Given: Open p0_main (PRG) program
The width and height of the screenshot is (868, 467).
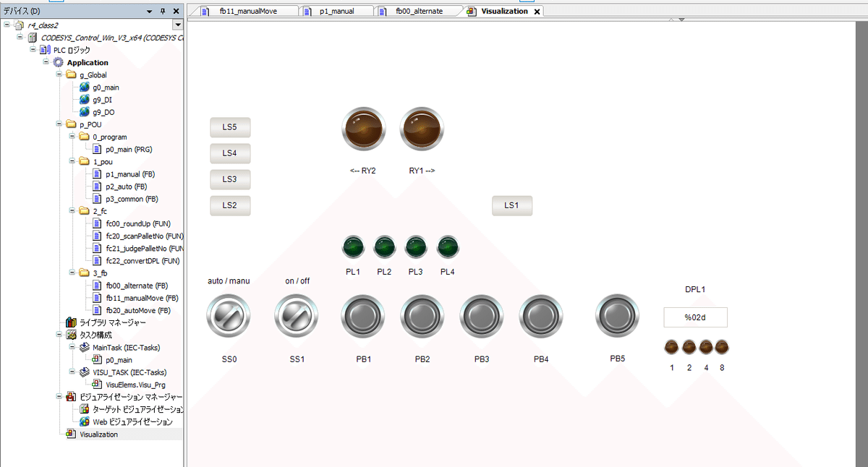Looking at the screenshot, I should pos(128,149).
